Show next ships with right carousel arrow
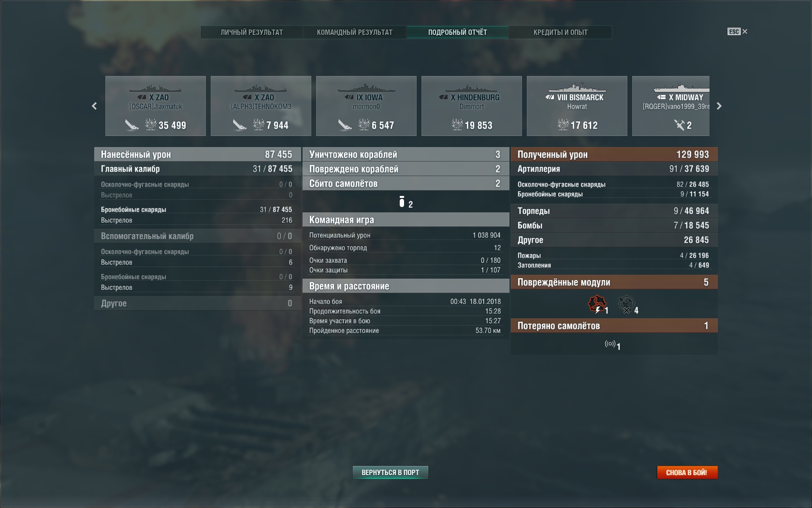Screen dimensions: 812x508 719,106
